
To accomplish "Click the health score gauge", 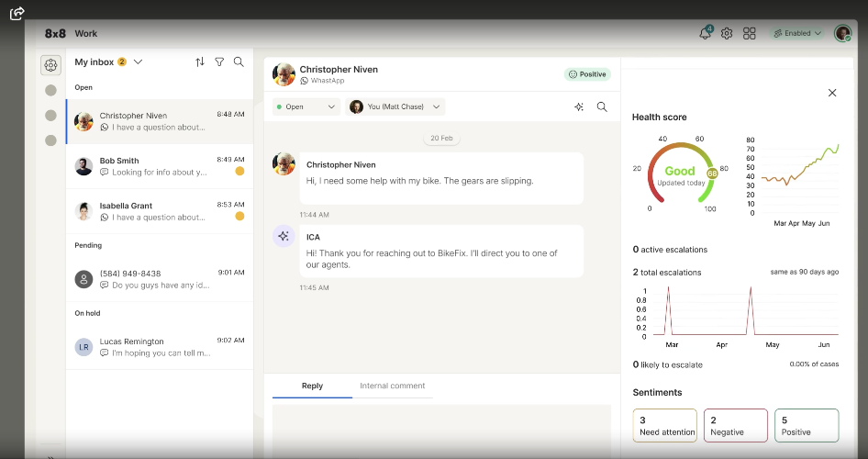I will pyautogui.click(x=682, y=174).
